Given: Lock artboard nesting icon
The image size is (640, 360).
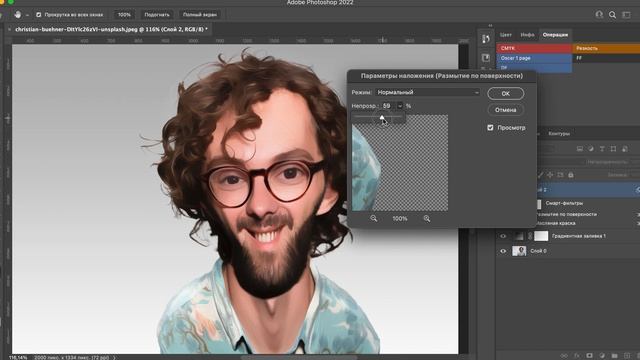Looking at the screenshot, I should pos(560,175).
